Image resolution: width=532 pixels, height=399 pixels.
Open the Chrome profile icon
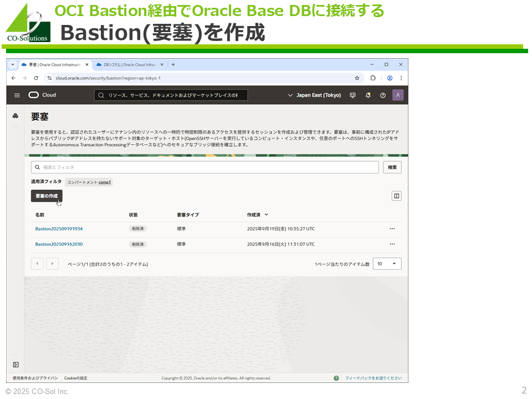coord(390,78)
